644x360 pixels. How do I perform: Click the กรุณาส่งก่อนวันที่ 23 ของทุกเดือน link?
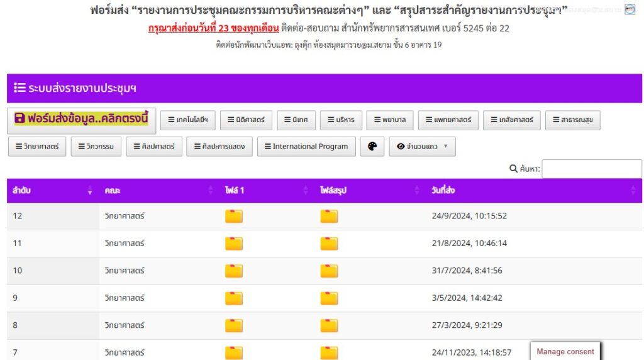[214, 28]
